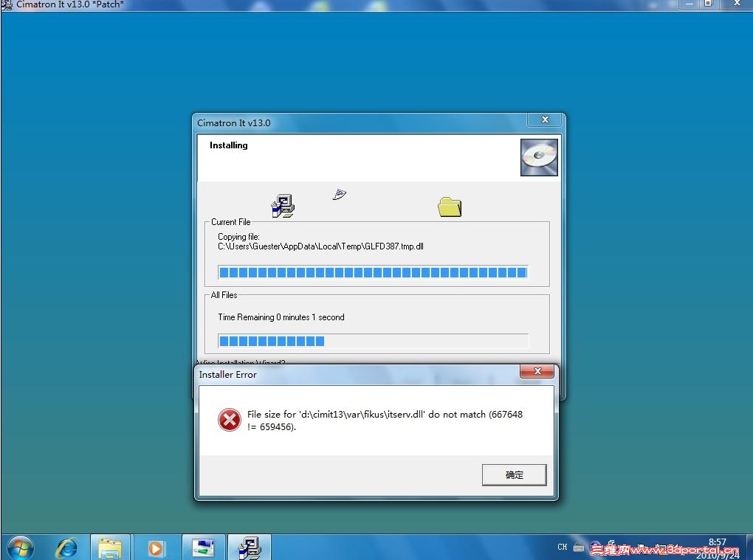Viewport: 753px width, 560px height.
Task: Click the yellow folder icon in installer
Action: (x=450, y=207)
